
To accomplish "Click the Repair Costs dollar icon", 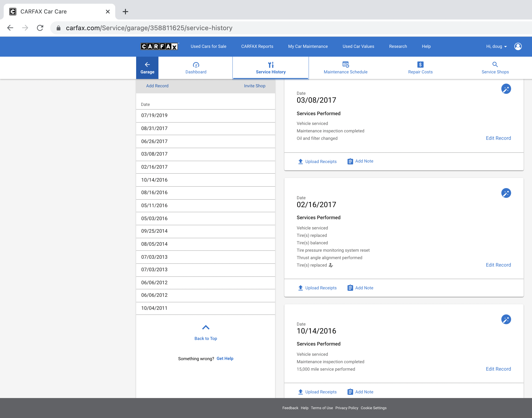I will click(x=420, y=65).
